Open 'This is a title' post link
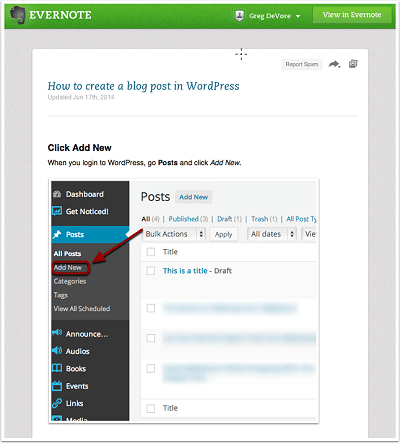This screenshot has height=443, width=400. pyautogui.click(x=185, y=271)
